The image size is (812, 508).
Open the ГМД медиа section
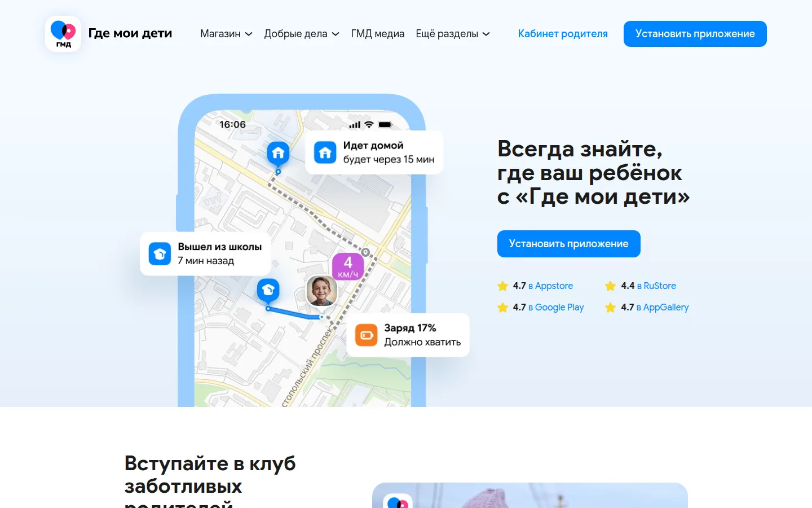[378, 34]
